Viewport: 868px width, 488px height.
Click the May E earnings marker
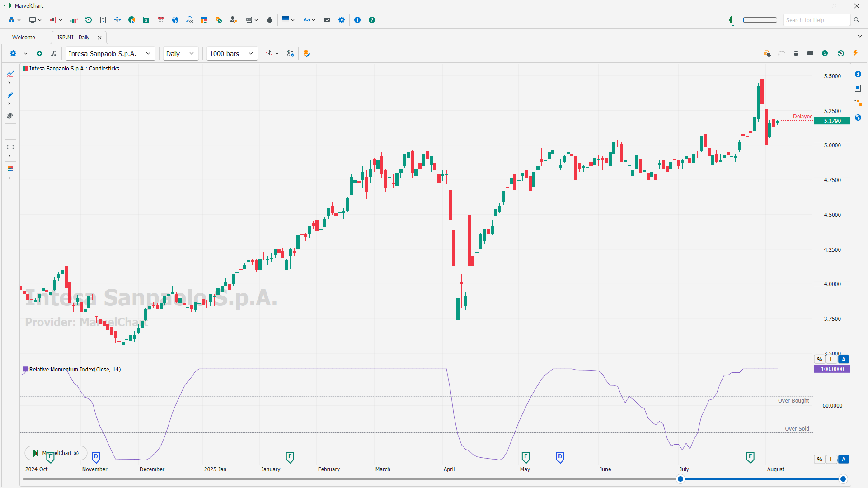[x=525, y=457]
